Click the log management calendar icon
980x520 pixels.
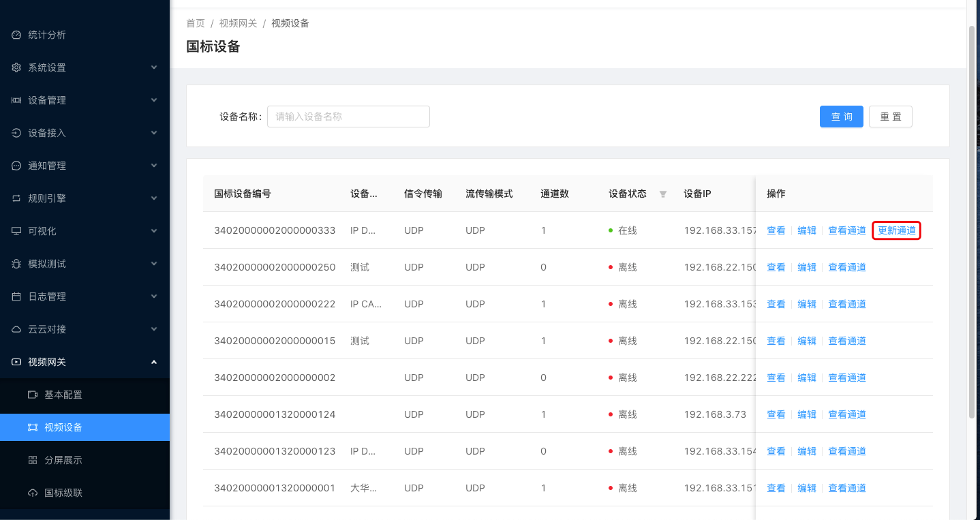click(16, 296)
